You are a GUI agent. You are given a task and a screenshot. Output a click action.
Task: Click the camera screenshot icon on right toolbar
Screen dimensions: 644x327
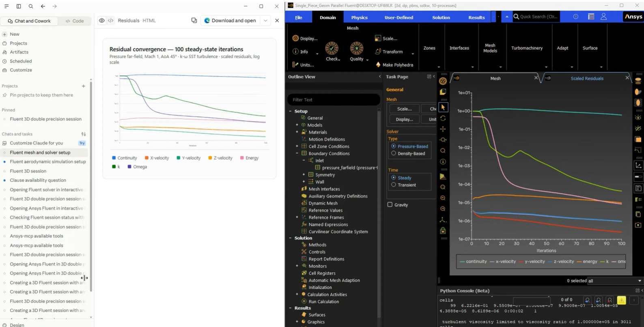(x=638, y=225)
